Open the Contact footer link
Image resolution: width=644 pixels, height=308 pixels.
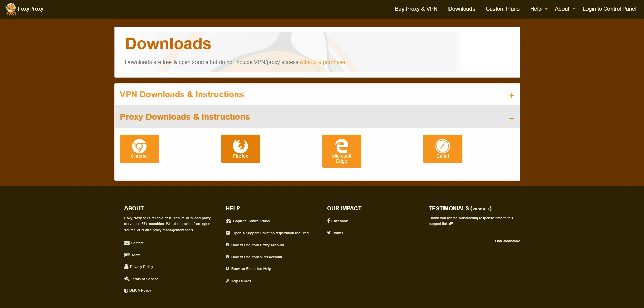point(137,243)
